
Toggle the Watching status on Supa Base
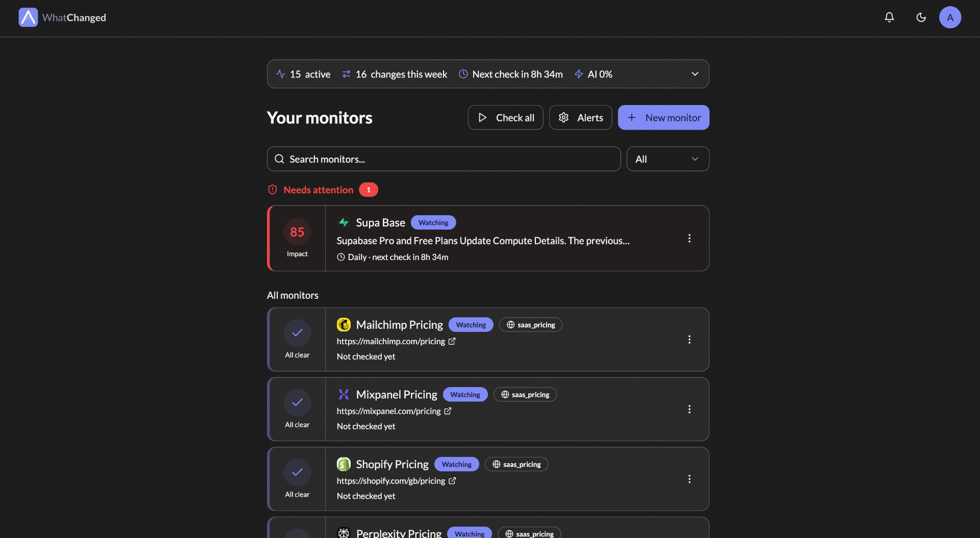(x=433, y=222)
